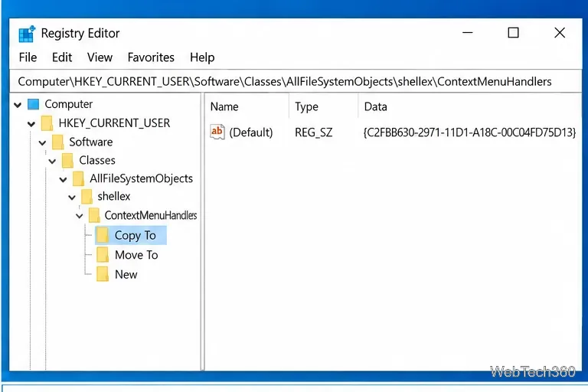Select the Move To key label
The width and height of the screenshot is (588, 392).
[x=136, y=255]
